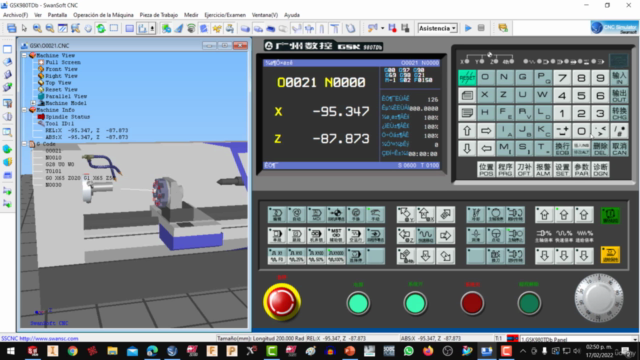Click the ALM alarm key on keypad
Viewport: 640px width, 360px height.
point(543,169)
